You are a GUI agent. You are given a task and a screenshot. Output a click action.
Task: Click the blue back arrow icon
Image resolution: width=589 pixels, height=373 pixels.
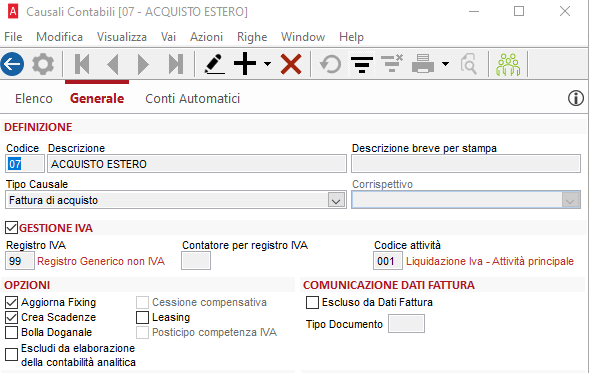click(12, 64)
